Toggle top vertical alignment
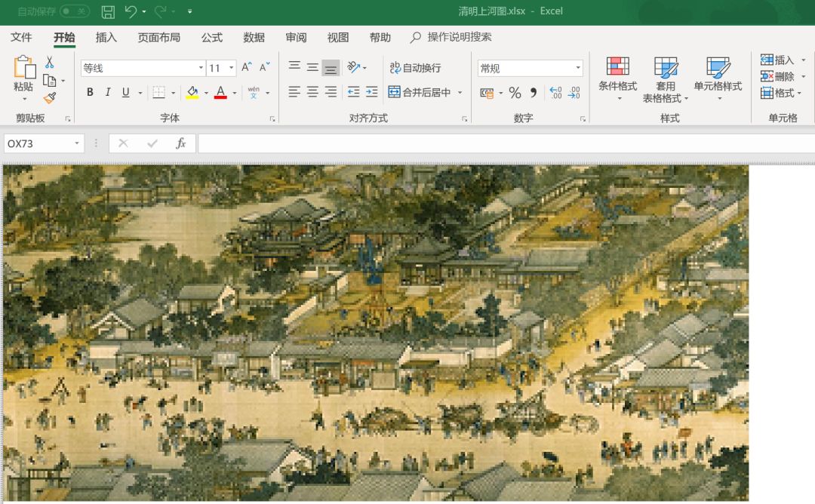The image size is (815, 504). [294, 67]
